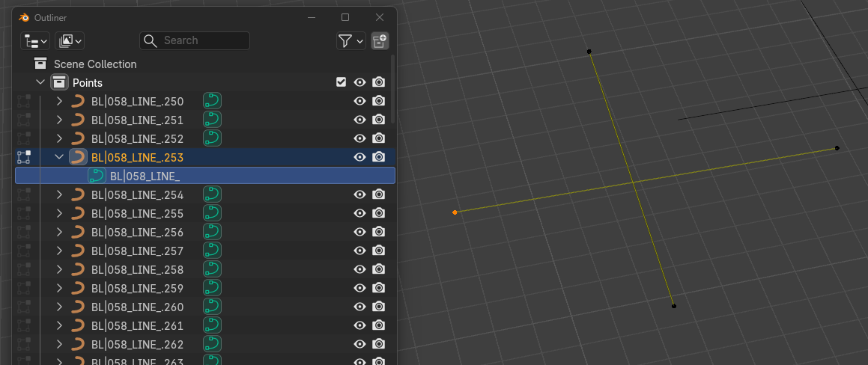Hide BL|058_LINE_.250 in viewport

click(359, 101)
